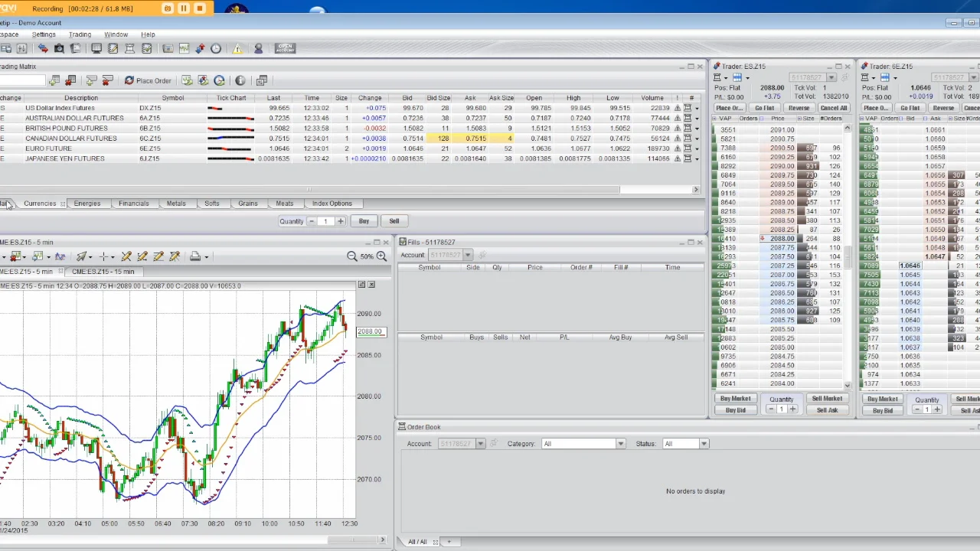This screenshot has height=551, width=980.
Task: Click the camera snapshot icon in main toolbar
Action: tap(59, 49)
